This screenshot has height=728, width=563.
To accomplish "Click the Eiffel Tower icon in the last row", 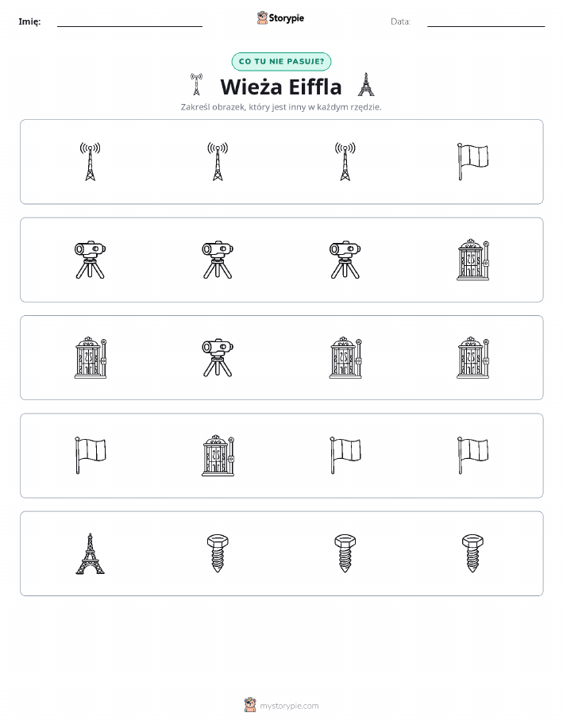I will 90,553.
